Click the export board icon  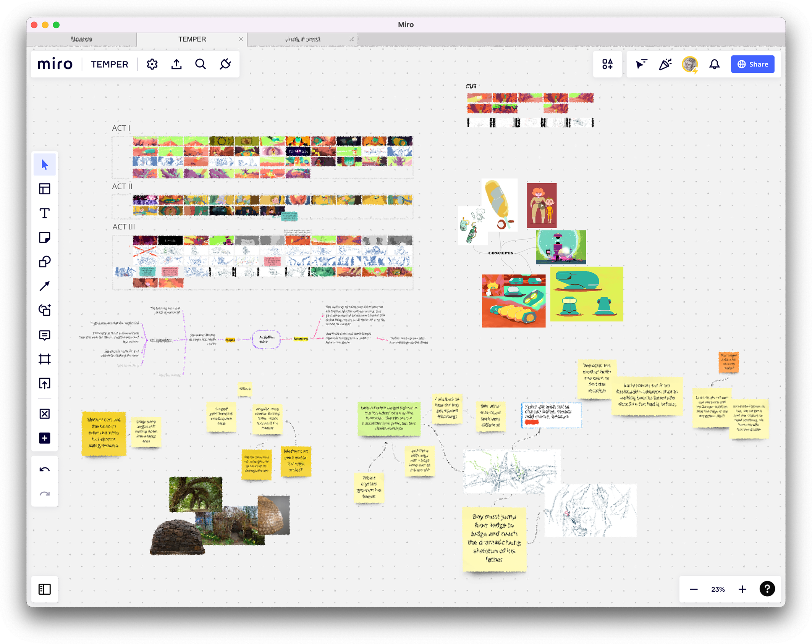(x=176, y=64)
